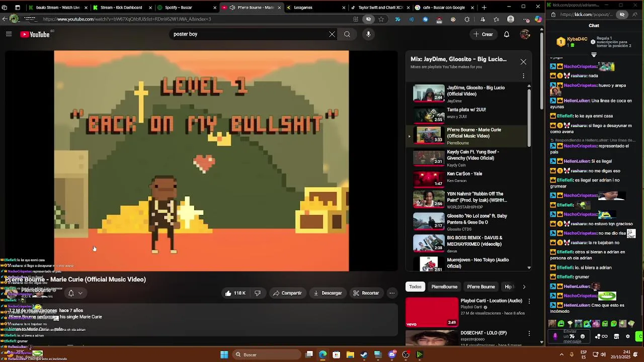Open File Explorer from the taskbar
Screen dimensions: 644x362
coord(350,354)
